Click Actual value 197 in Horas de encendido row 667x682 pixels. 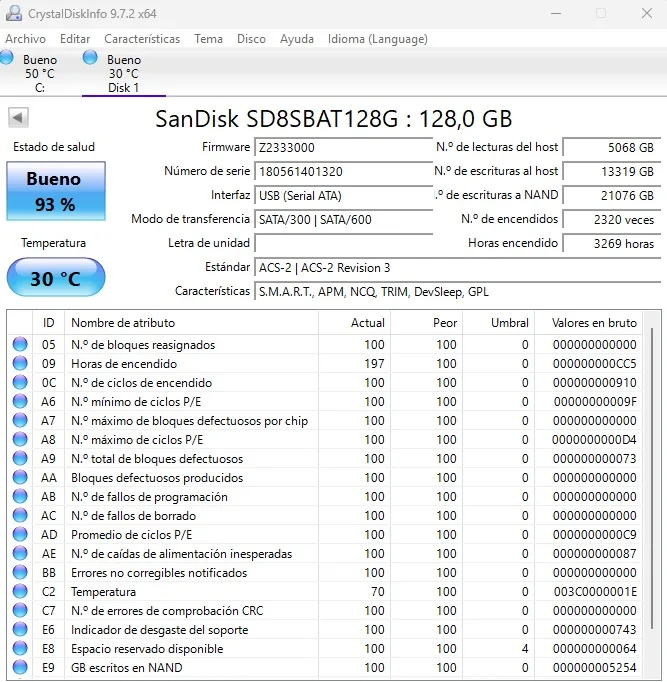coord(374,364)
